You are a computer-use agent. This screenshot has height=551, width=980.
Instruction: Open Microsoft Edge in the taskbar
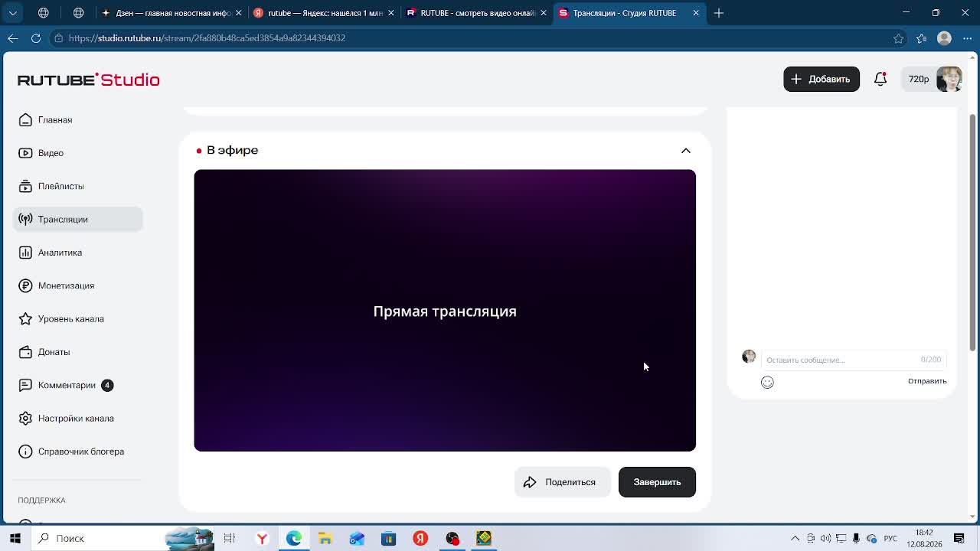[x=294, y=538]
